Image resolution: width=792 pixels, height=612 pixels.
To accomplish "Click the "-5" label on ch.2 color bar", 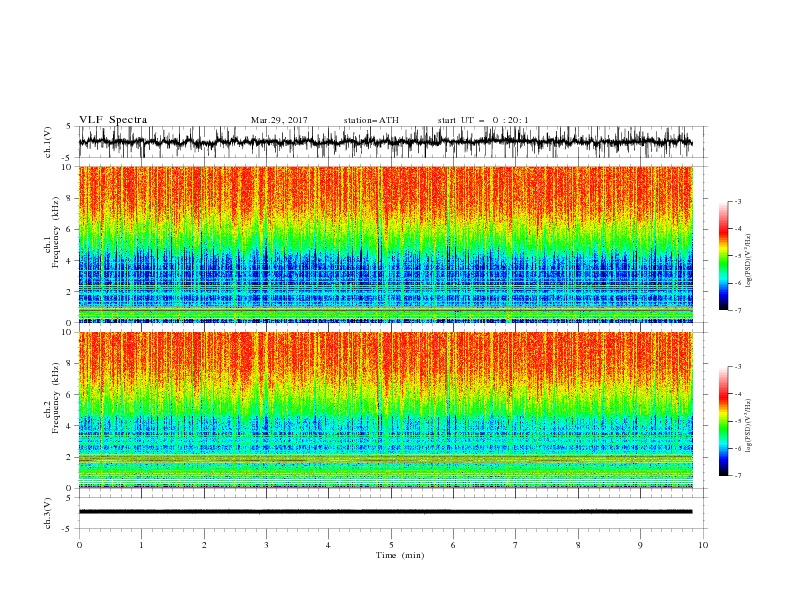I will [x=738, y=421].
